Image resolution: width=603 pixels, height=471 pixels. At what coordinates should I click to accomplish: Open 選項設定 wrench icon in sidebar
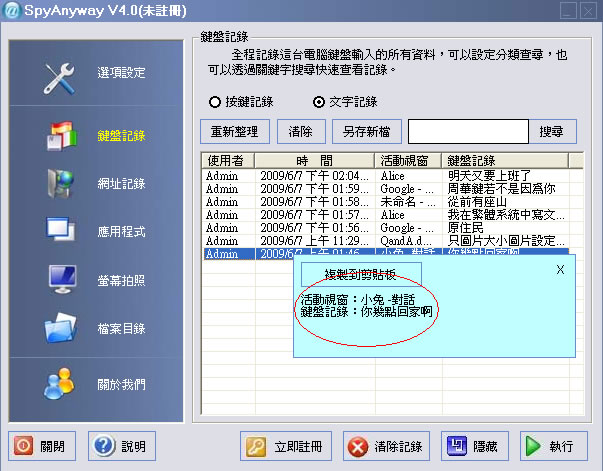[61, 78]
